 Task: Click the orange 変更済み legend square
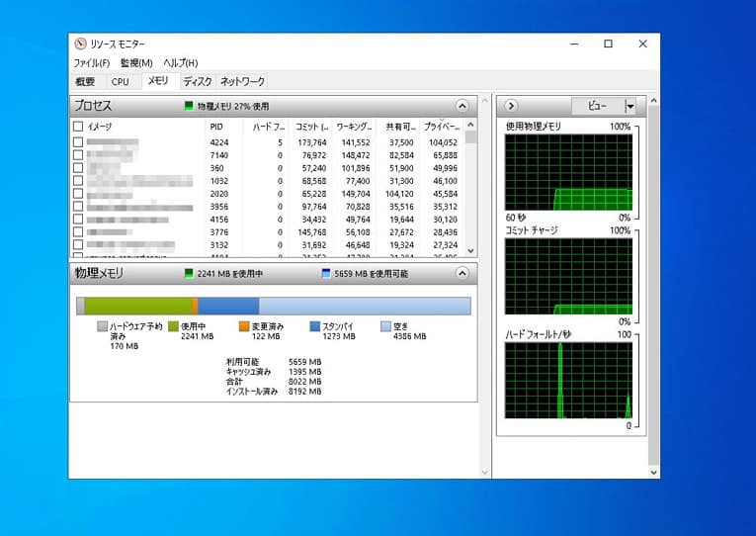tap(244, 325)
